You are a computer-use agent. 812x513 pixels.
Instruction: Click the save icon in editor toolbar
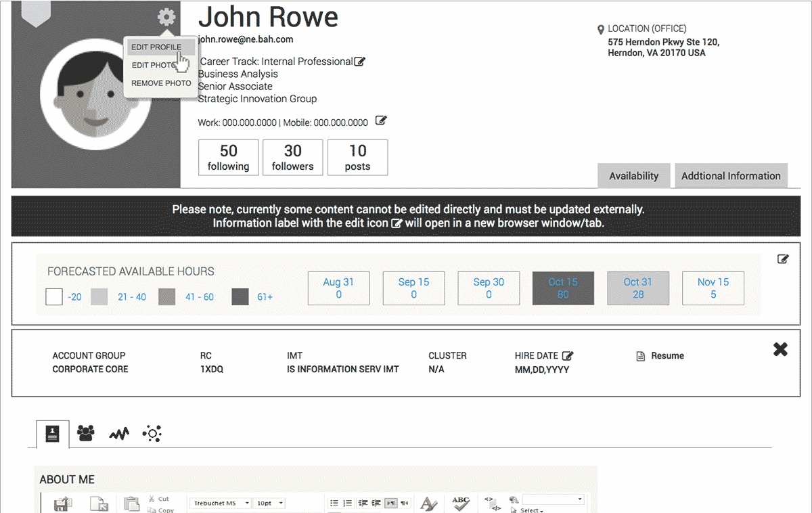63,504
